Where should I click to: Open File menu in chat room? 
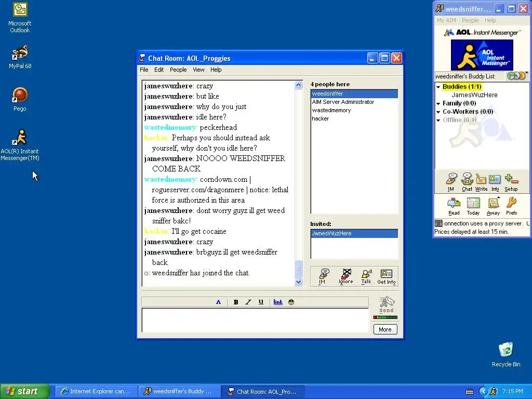pyautogui.click(x=144, y=70)
